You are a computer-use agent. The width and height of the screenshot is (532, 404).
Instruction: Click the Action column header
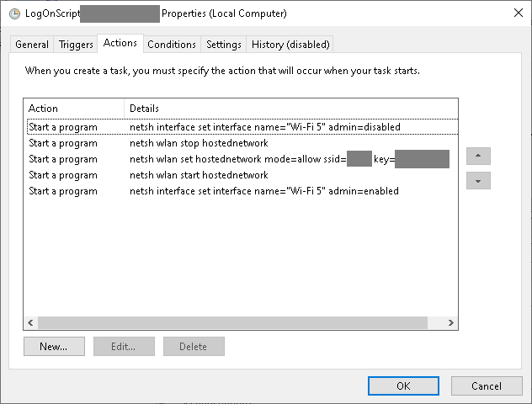74,109
